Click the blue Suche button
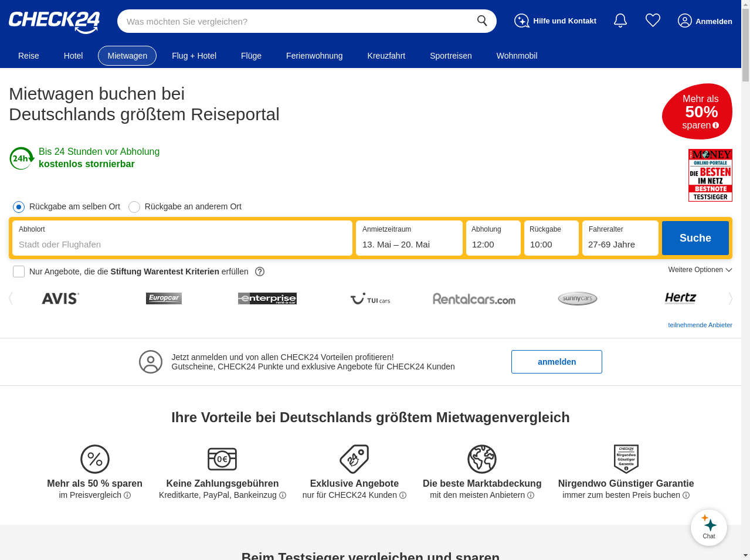Screen dimensions: 750x560 pos(695,238)
